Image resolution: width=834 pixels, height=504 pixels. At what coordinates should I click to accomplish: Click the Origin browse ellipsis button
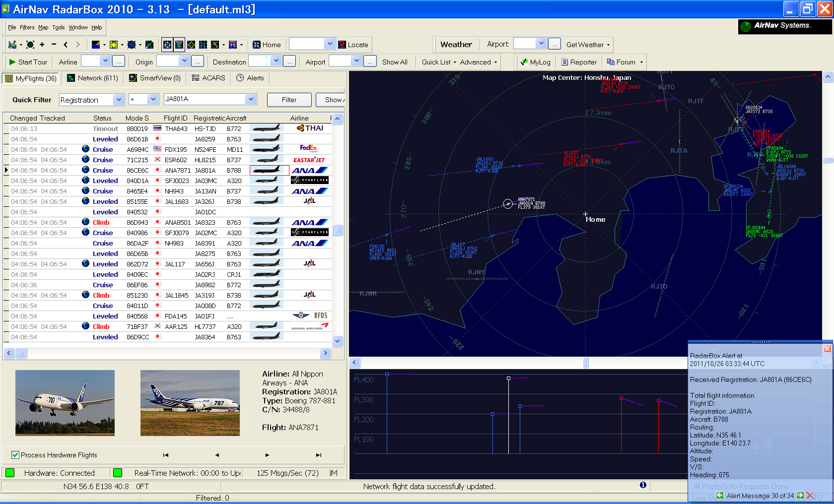198,61
